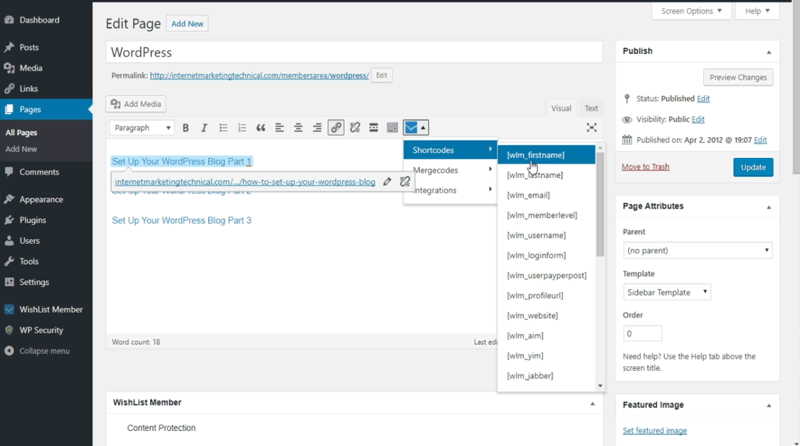800x446 pixels.
Task: Click the toolbar toggle (kitchen sink) icon
Action: tap(392, 128)
